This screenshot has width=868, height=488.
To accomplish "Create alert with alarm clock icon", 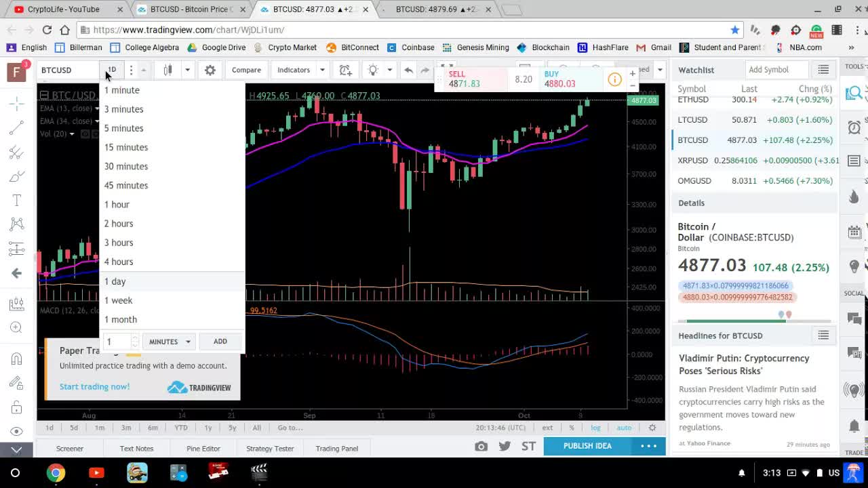I will [x=345, y=70].
